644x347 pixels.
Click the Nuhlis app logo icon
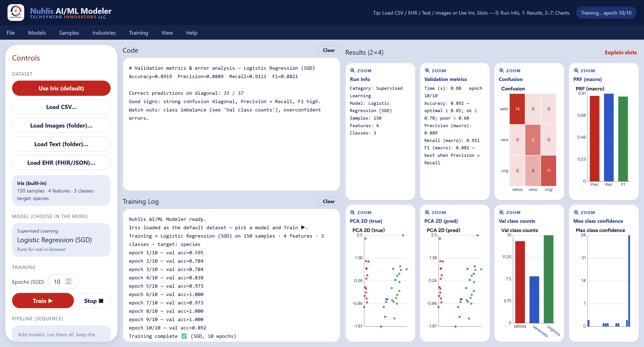click(16, 12)
